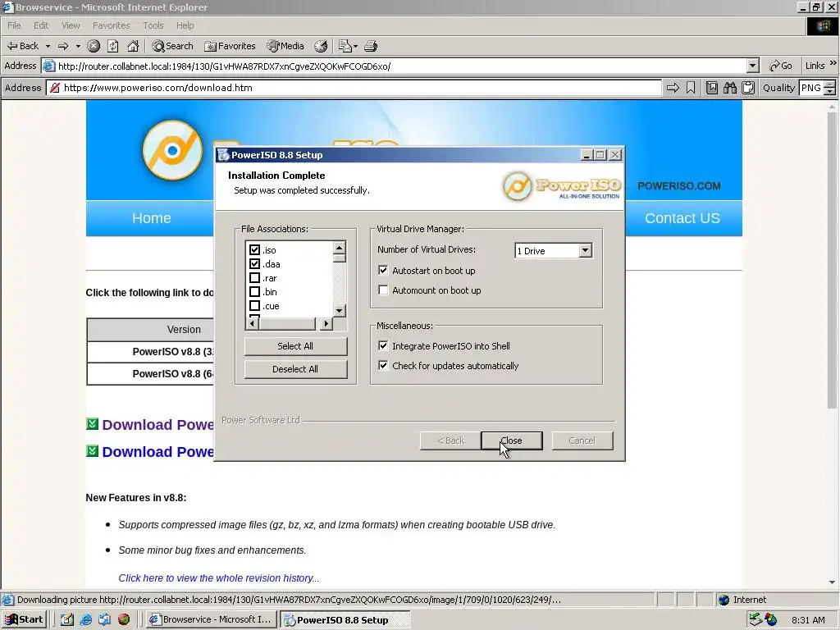Uncheck the .daa file association

254,264
